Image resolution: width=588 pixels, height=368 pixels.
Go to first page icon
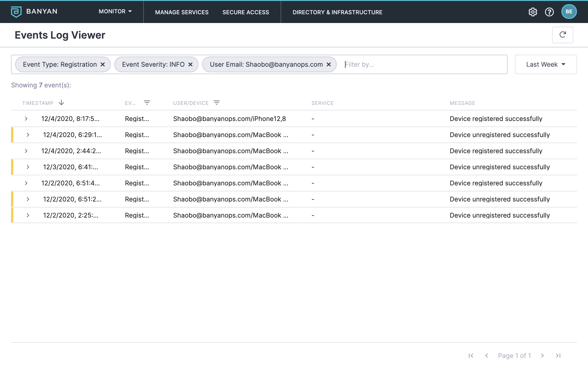coord(471,356)
